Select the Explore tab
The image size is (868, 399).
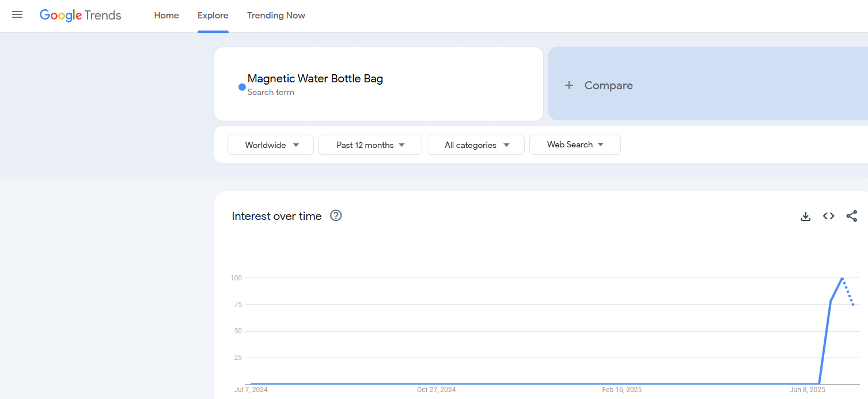point(213,16)
